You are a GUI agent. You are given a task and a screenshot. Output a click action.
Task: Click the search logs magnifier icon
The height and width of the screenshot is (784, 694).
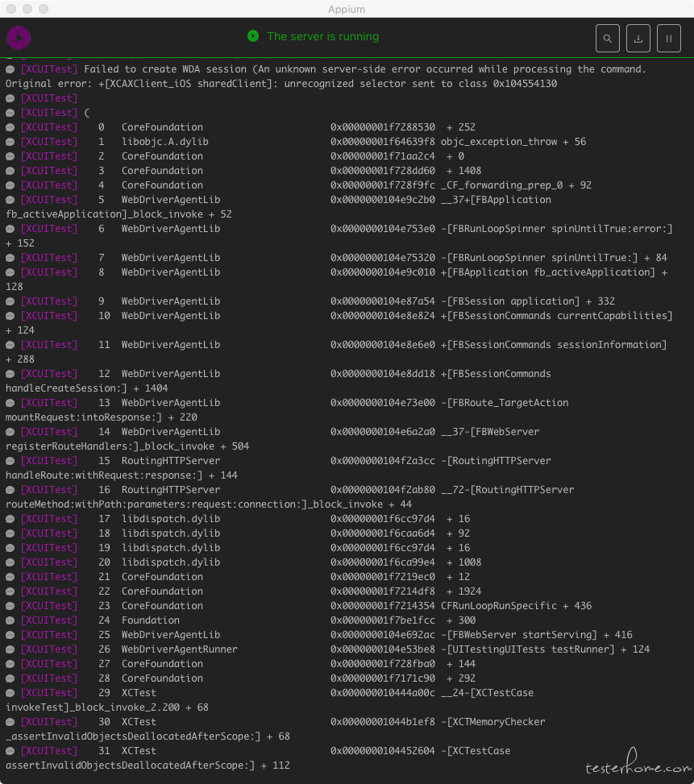click(608, 39)
